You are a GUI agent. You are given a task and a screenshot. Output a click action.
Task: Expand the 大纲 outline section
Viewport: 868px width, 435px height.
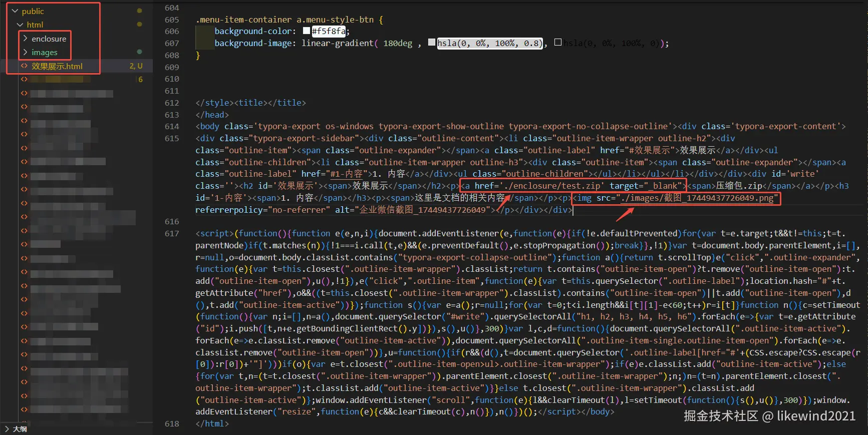[x=7, y=429]
